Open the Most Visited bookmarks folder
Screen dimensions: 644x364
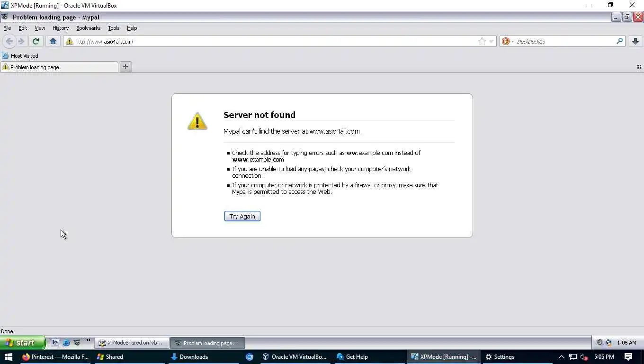[x=20, y=55]
